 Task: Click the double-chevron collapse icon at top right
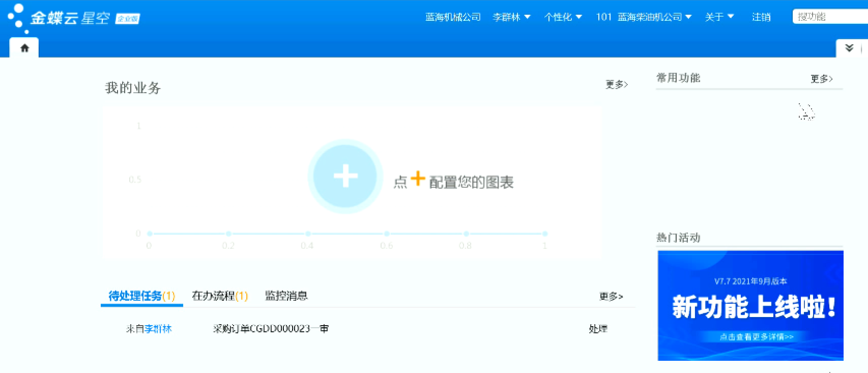(x=849, y=48)
